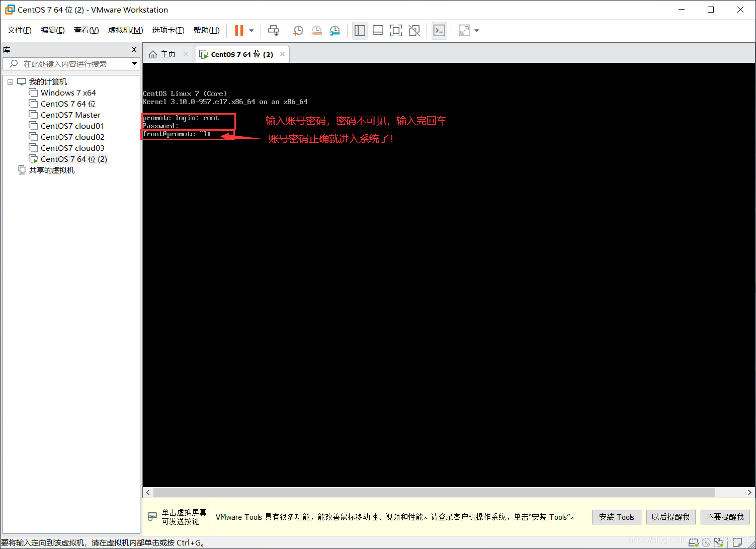The width and height of the screenshot is (756, 549).
Task: Select Windows 7 x64 in the library
Action: [68, 93]
